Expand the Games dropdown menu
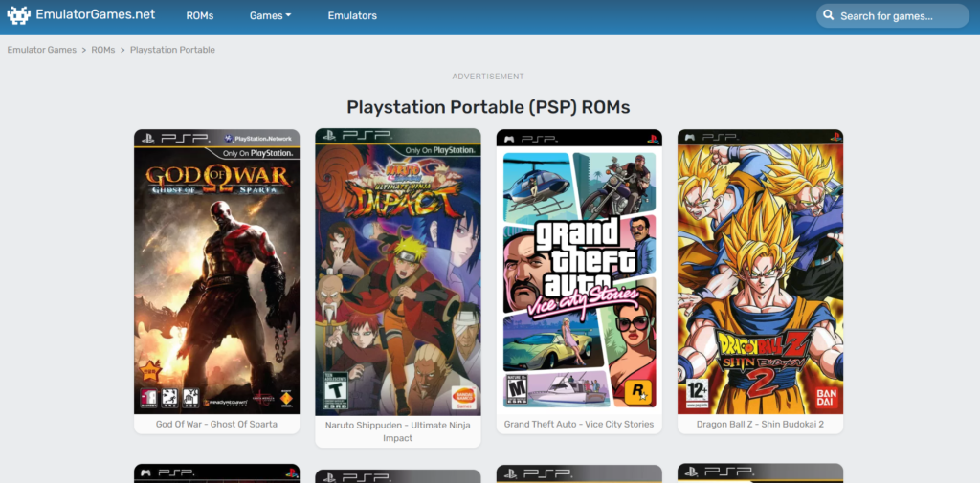Screen dimensions: 980x483 click(271, 15)
